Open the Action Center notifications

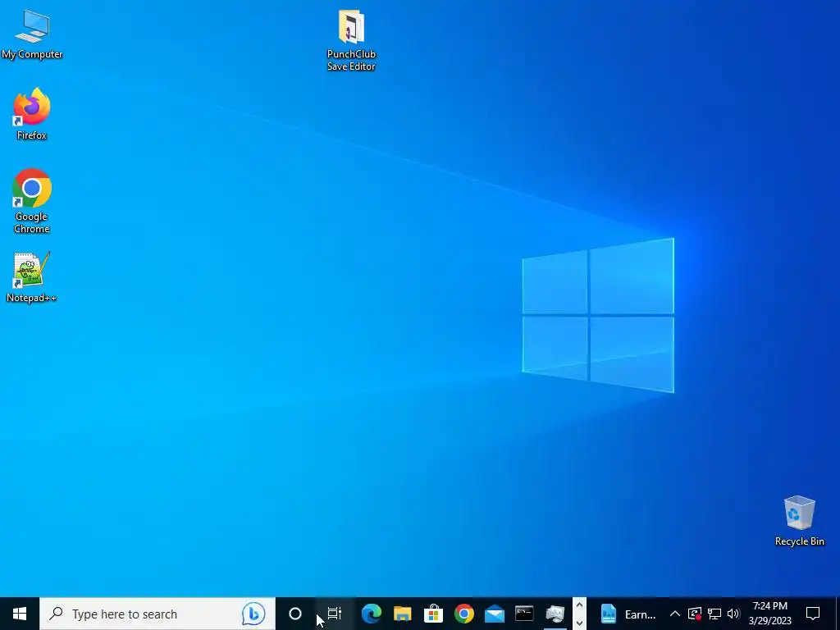click(x=813, y=614)
